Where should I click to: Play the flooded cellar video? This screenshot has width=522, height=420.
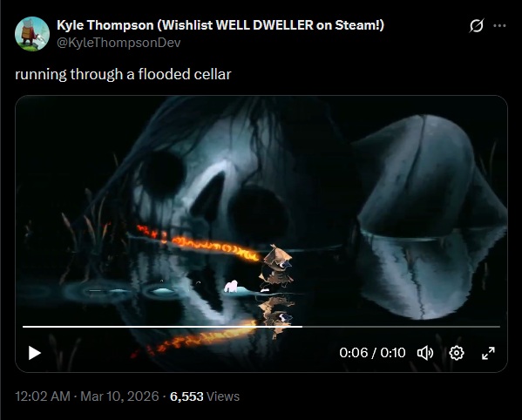pyautogui.click(x=35, y=353)
